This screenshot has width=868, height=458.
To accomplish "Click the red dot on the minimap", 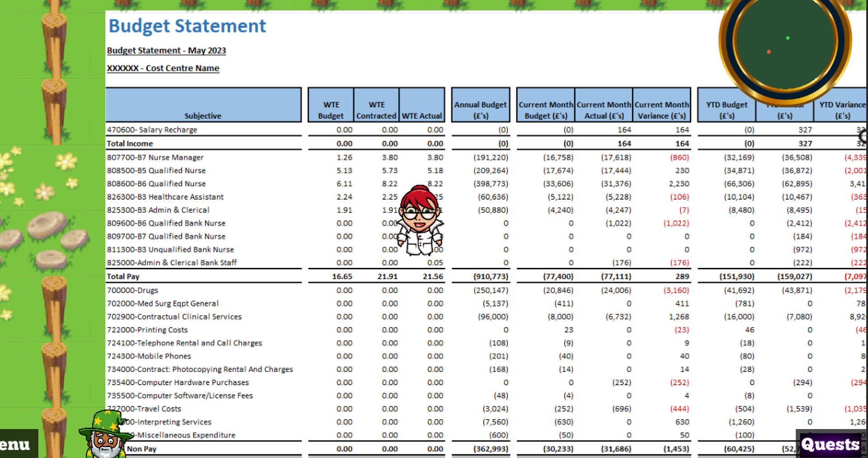I will point(769,52).
